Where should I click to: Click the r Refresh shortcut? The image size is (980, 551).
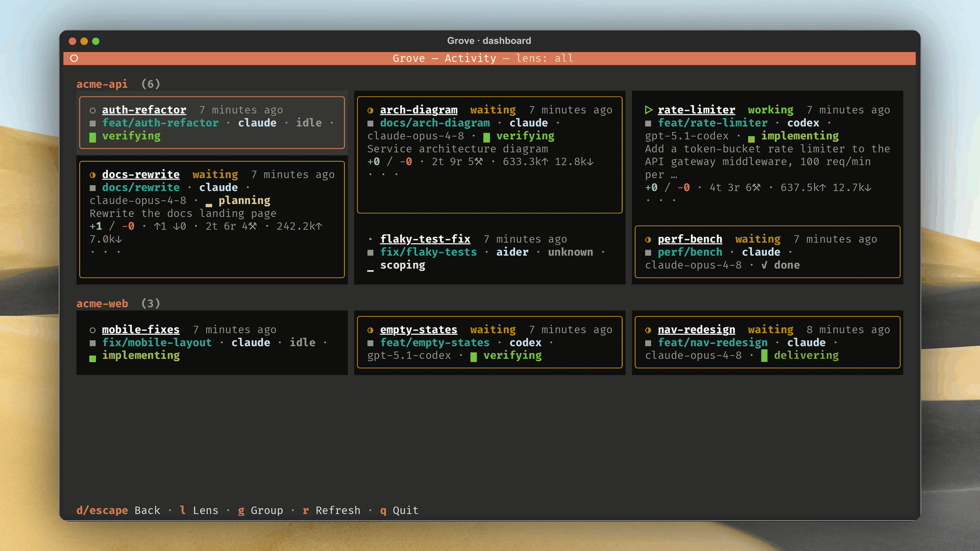331,511
